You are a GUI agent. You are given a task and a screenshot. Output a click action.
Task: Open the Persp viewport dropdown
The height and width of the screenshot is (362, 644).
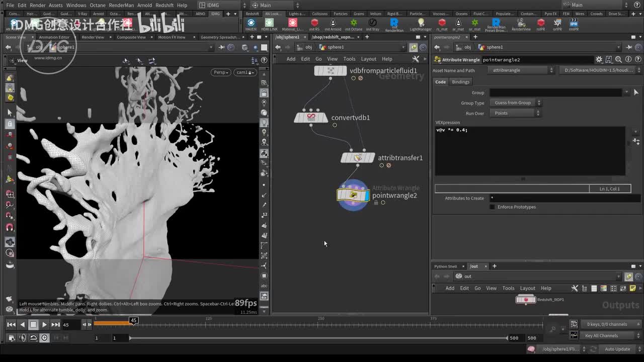pos(221,72)
